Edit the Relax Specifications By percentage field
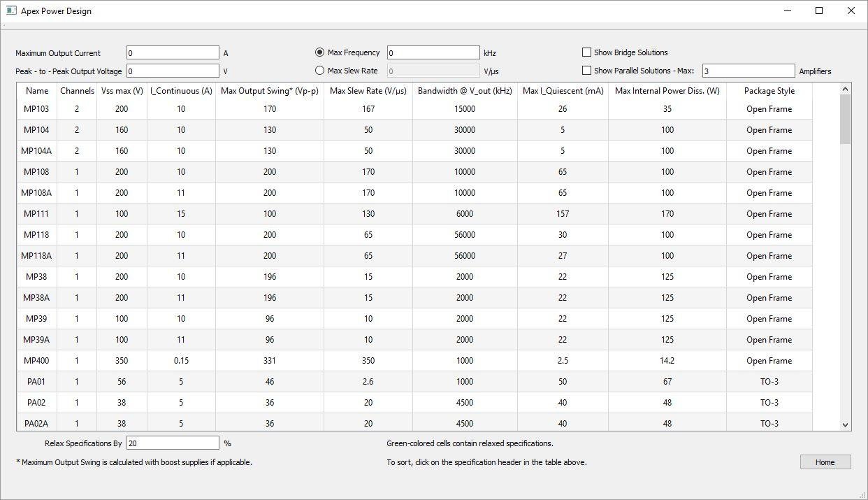 [172, 442]
